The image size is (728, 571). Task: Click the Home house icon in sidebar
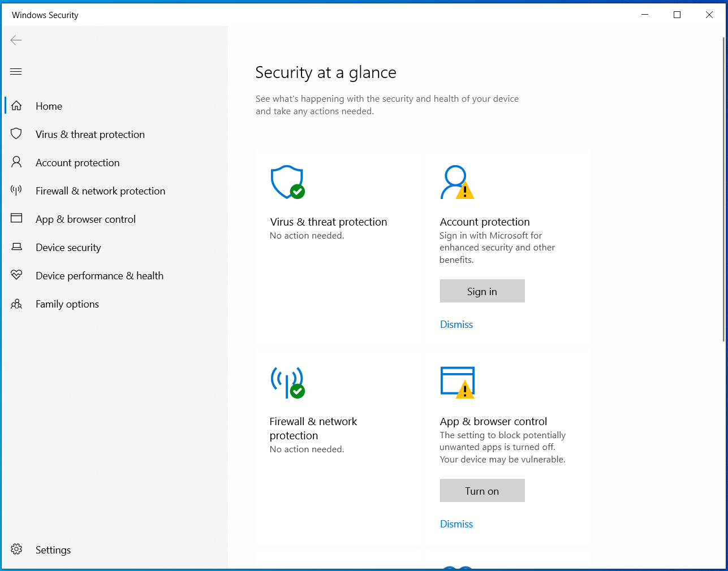16,106
